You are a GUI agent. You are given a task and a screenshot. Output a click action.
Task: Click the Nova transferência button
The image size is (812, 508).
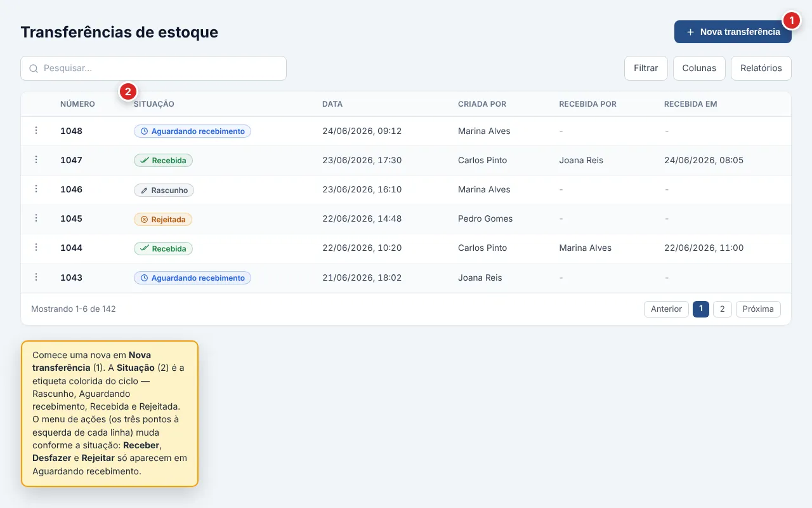733,32
